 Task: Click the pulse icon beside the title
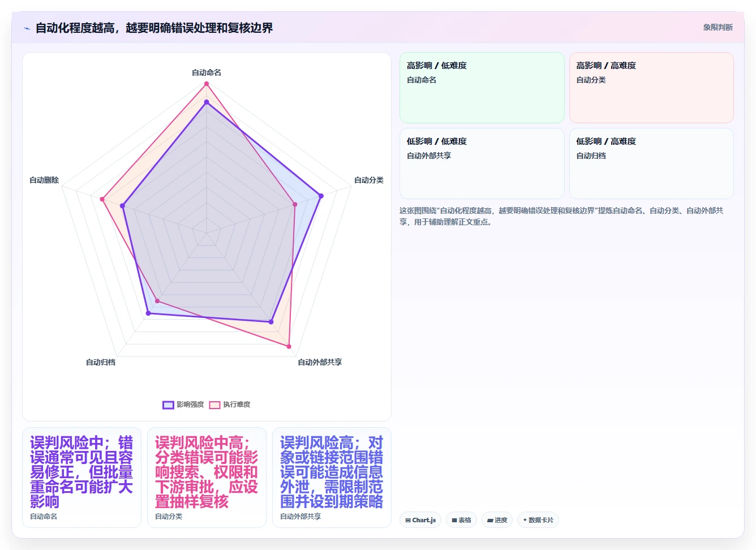click(27, 28)
